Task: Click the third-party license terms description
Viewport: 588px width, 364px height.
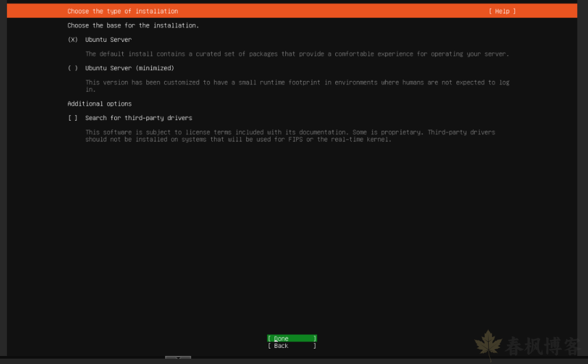Action: pos(290,135)
